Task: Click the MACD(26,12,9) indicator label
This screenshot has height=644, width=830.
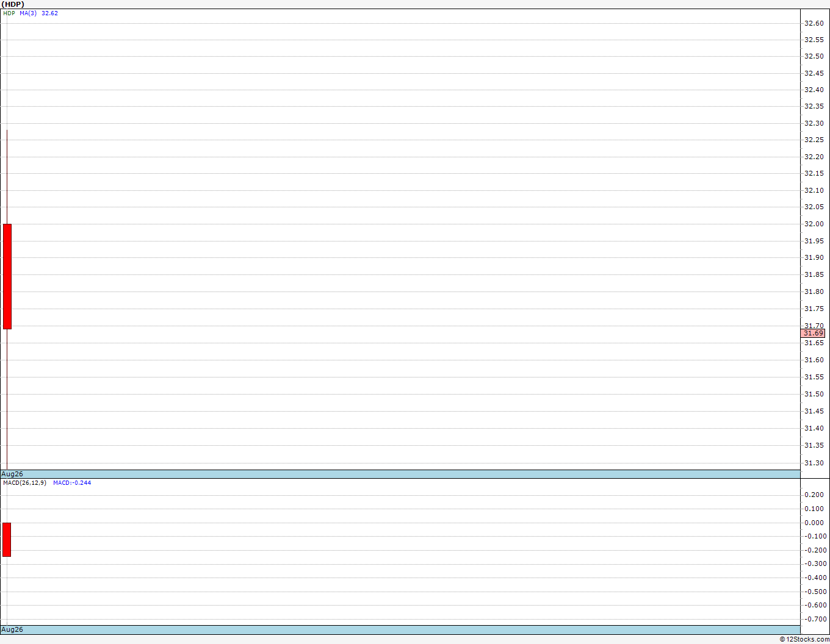Action: pos(24,482)
